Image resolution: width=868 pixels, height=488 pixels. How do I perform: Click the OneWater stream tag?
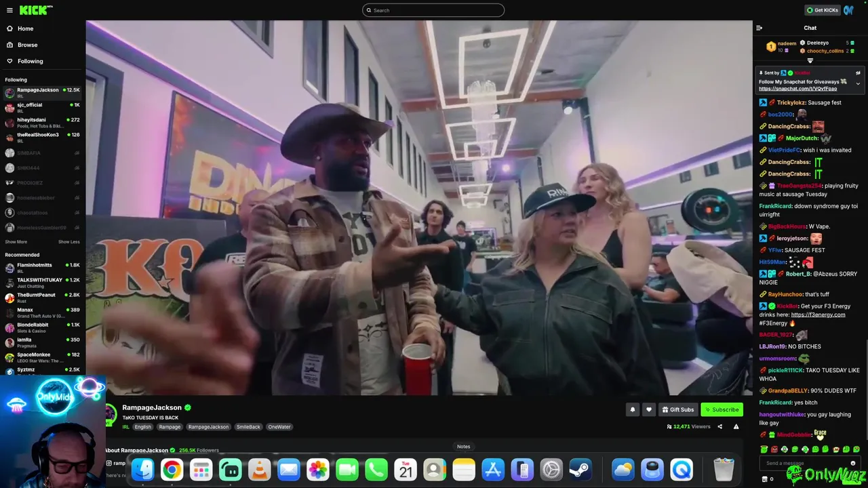tap(279, 427)
